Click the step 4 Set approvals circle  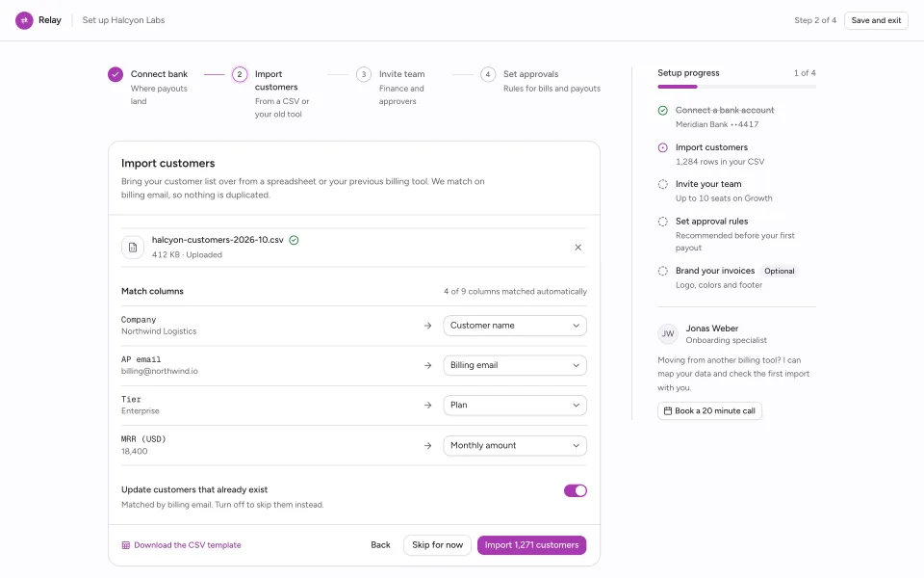[488, 74]
